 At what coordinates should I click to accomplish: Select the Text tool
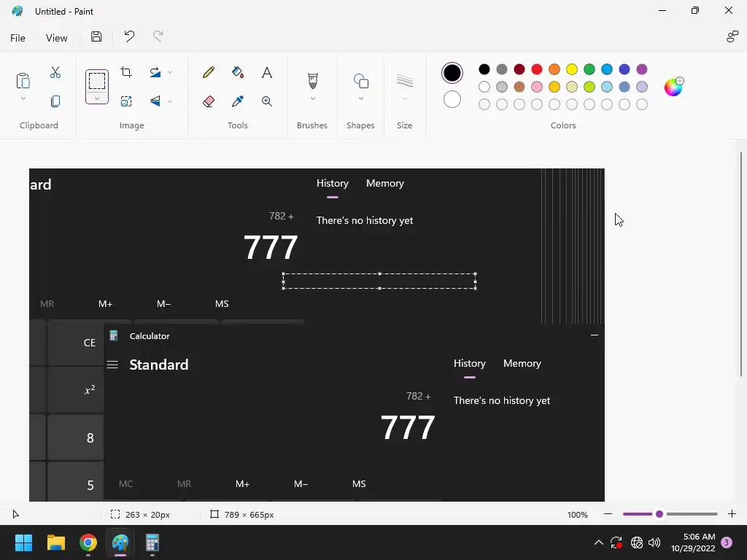pos(267,72)
